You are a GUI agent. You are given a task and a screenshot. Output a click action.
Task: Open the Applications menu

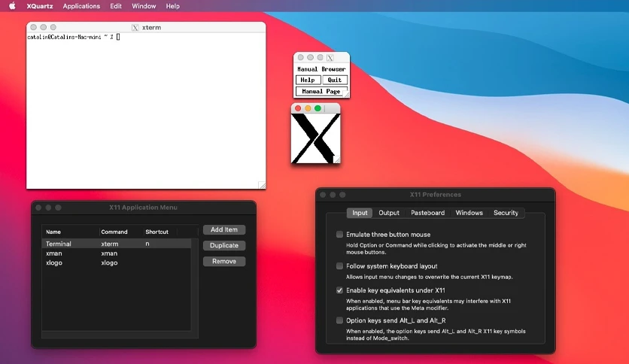[x=81, y=6]
